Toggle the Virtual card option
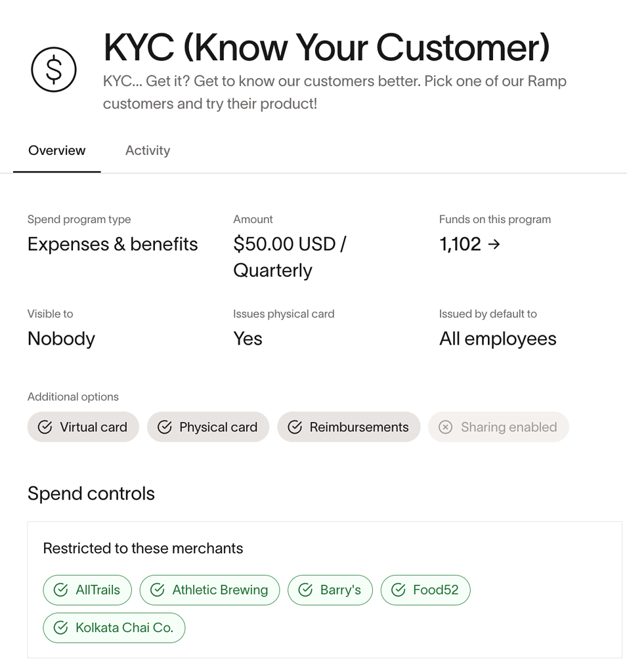This screenshot has height=672, width=627. [83, 427]
